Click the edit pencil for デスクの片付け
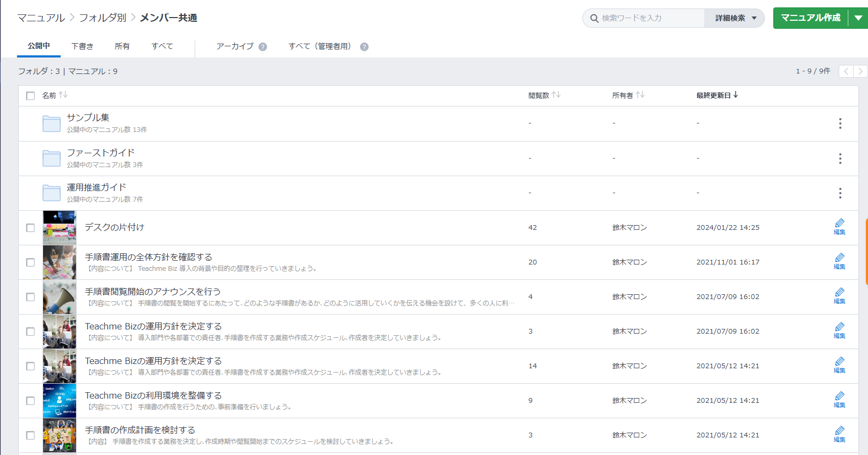Viewport: 868px width, 455px height. (839, 226)
